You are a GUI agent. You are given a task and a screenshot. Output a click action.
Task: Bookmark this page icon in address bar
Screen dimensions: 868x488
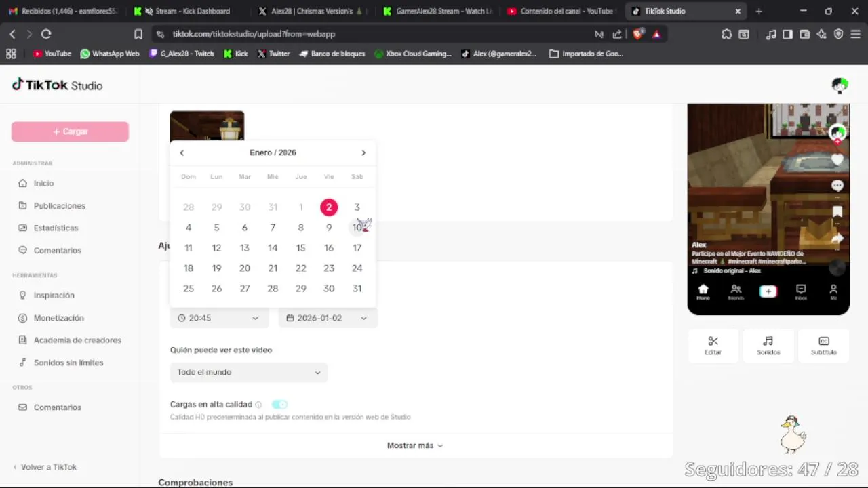pyautogui.click(x=138, y=34)
